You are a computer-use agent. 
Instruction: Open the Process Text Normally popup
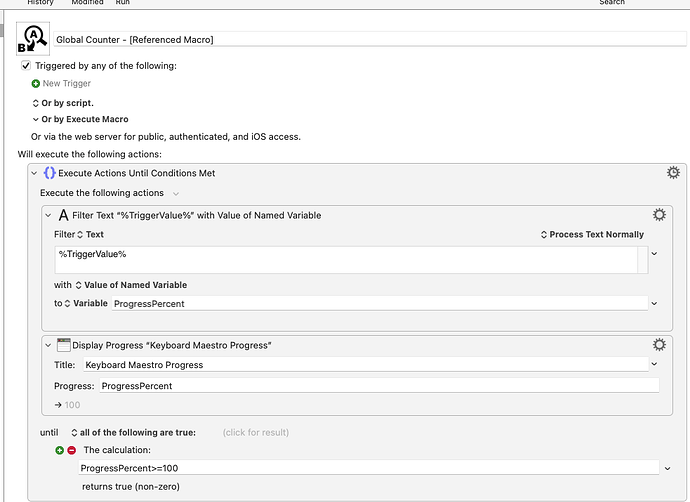point(592,235)
